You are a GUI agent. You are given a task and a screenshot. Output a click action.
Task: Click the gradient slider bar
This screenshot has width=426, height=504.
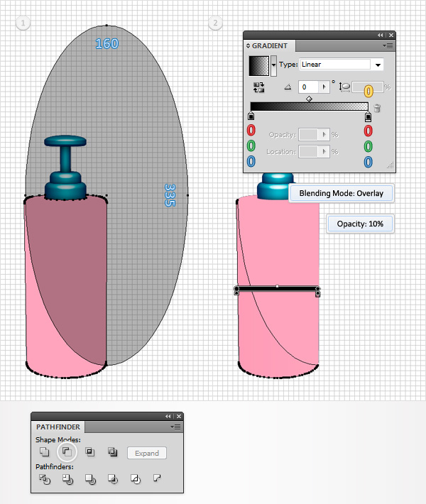click(x=310, y=106)
